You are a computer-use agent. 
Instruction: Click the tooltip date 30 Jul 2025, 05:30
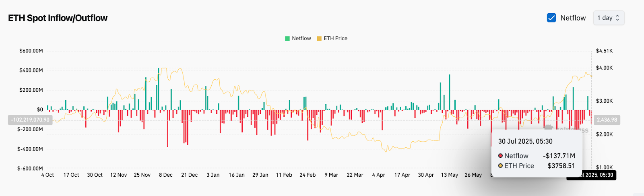525,141
